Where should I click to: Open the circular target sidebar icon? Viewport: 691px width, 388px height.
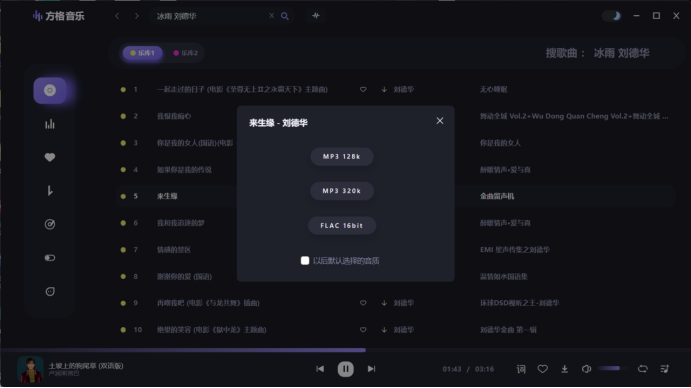[x=50, y=224]
